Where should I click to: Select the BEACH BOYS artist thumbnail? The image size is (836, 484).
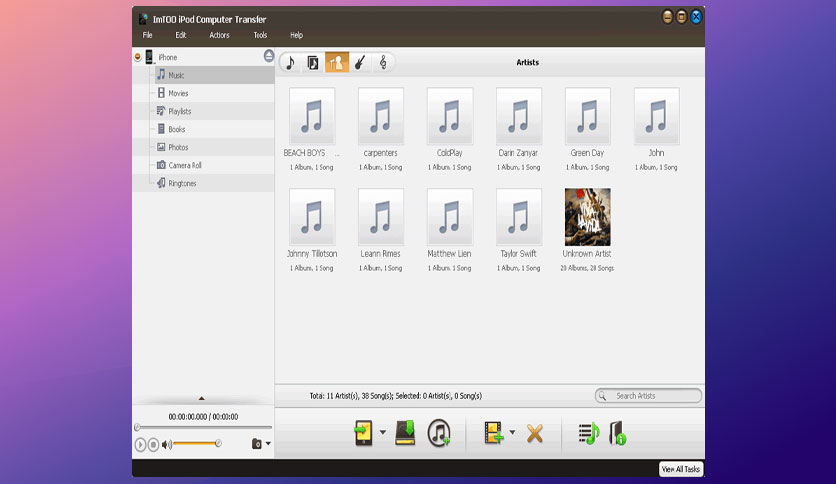click(x=312, y=116)
